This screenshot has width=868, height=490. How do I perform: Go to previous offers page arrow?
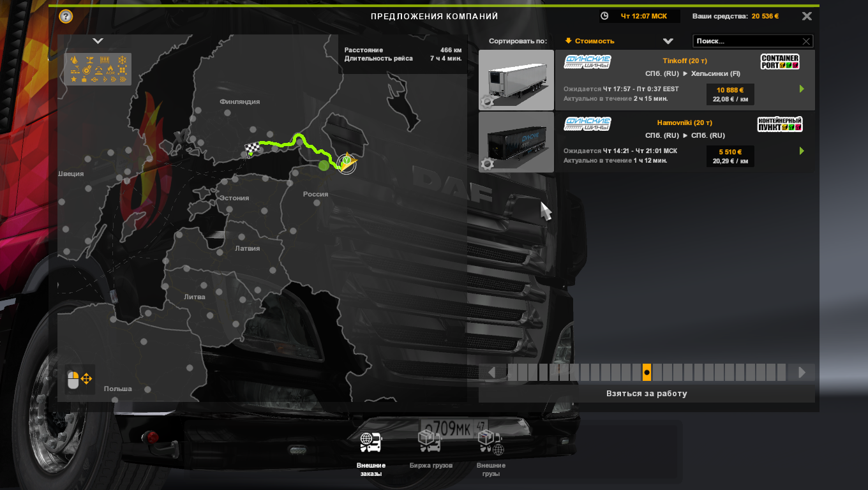tap(491, 372)
